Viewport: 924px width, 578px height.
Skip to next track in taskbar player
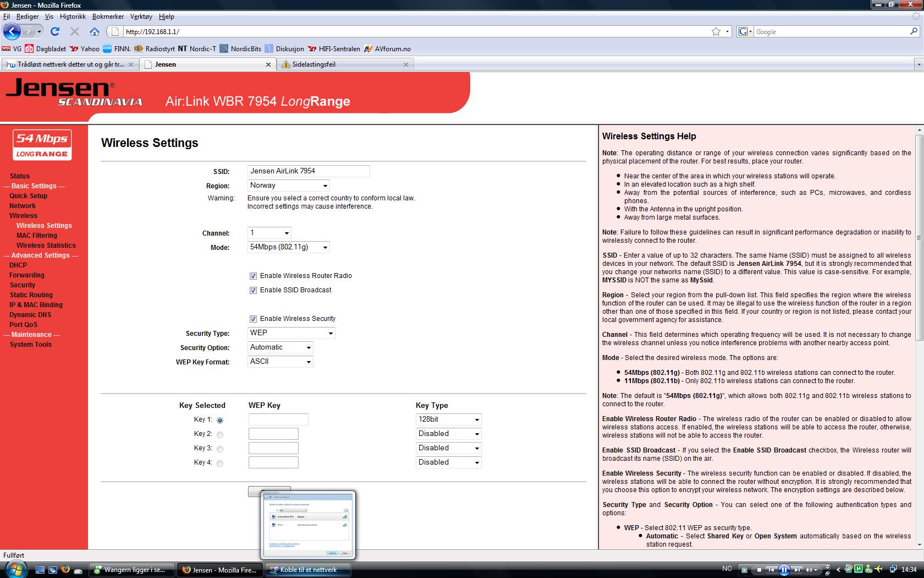pyautogui.click(x=797, y=570)
